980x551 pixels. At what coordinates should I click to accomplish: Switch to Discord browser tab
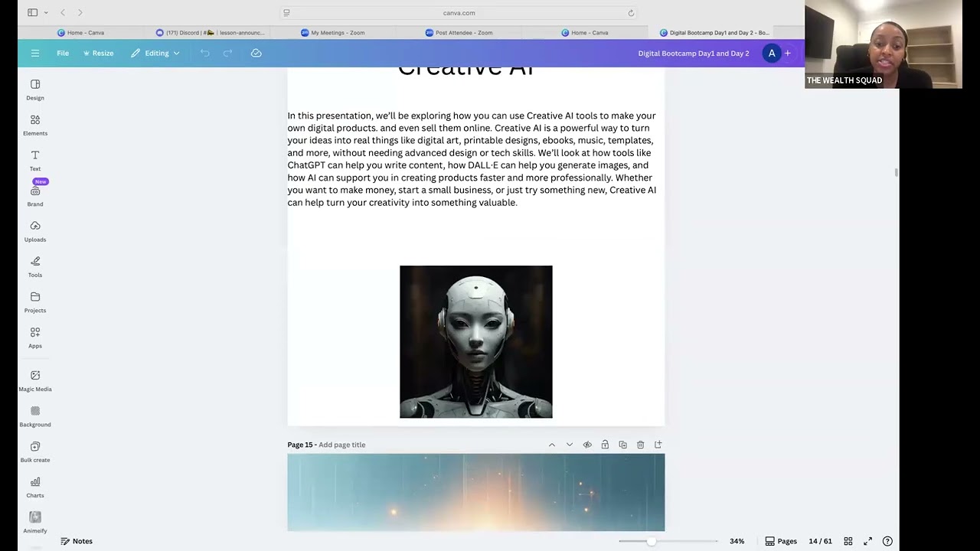pos(211,33)
